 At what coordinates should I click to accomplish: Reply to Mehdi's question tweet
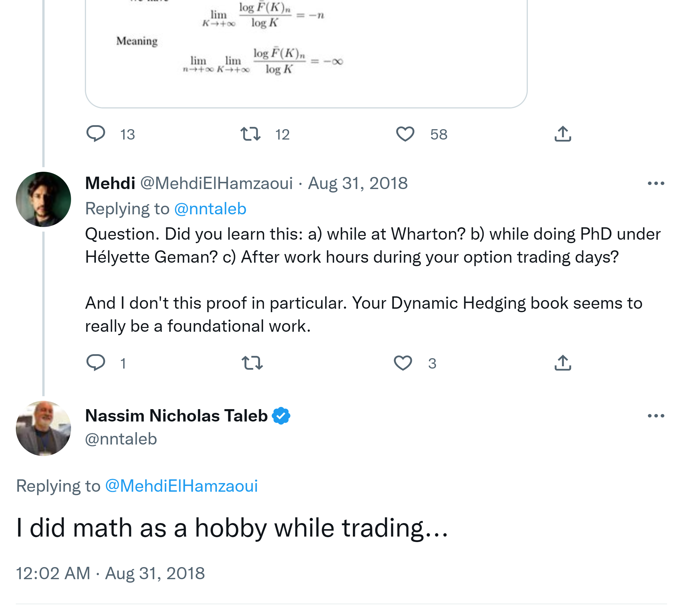point(96,363)
